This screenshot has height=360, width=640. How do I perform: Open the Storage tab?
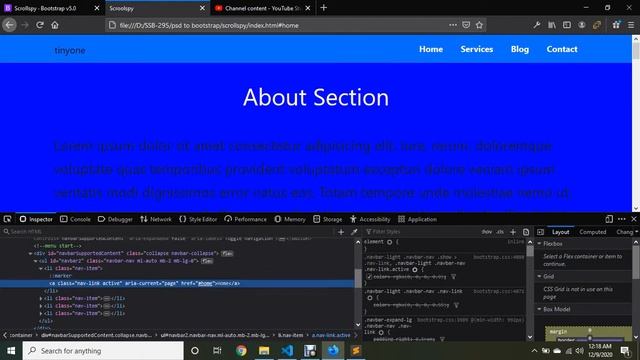(x=328, y=219)
